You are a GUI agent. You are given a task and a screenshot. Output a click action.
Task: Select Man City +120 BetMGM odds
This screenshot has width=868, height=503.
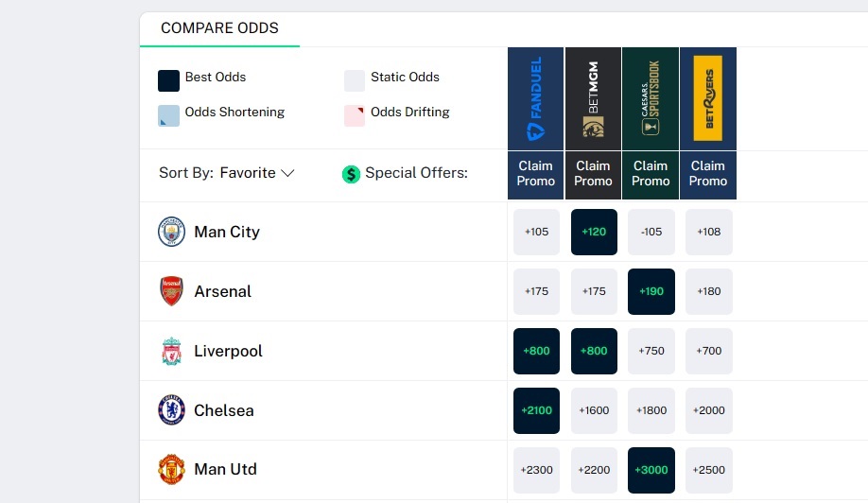[594, 232]
